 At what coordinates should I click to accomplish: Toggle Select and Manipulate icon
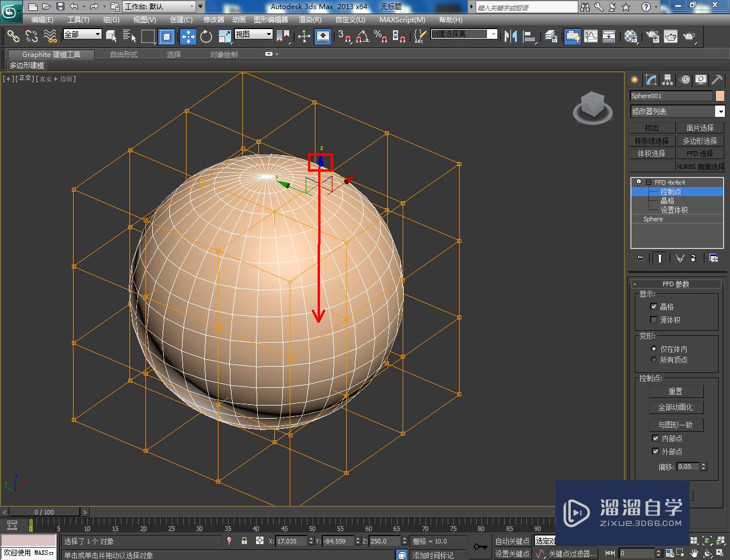pyautogui.click(x=304, y=36)
